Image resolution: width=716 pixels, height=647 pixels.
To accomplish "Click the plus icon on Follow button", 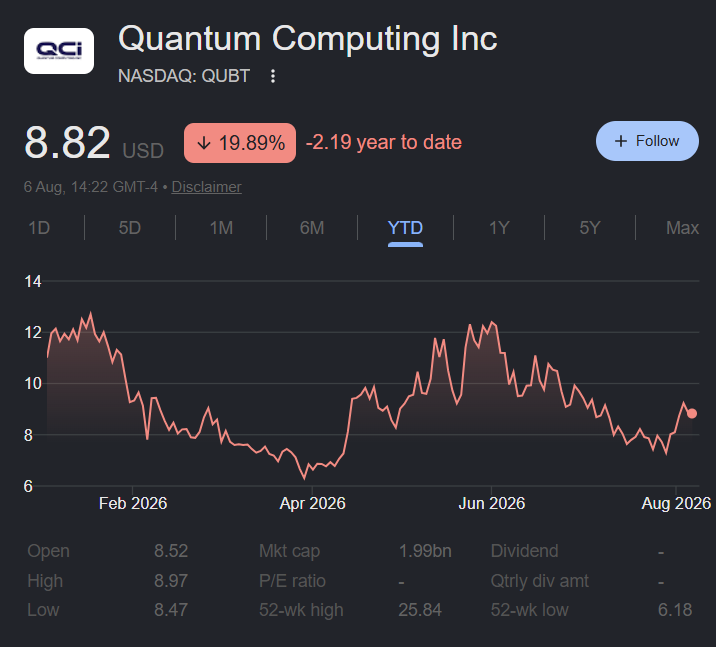I will (x=621, y=141).
